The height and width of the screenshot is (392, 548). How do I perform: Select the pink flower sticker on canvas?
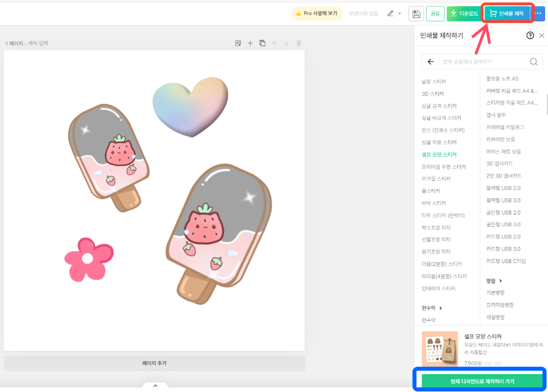[x=89, y=260]
